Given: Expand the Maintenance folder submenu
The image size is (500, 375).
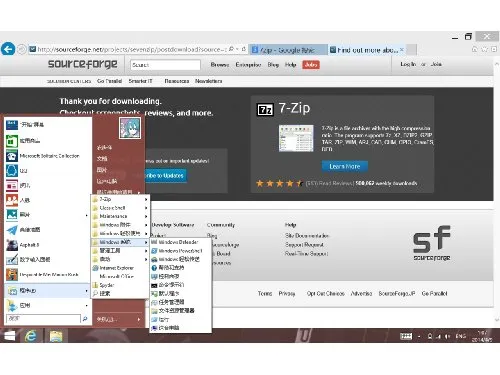Looking at the screenshot, I should [x=120, y=216].
